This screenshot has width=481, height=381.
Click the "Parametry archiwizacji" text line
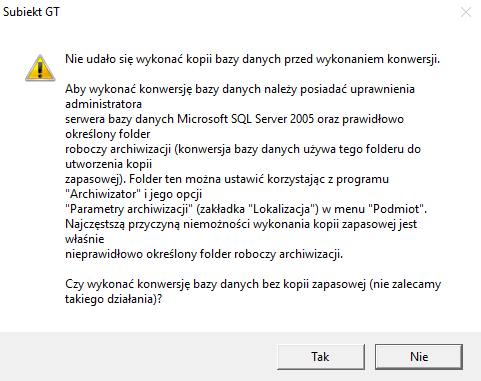(x=246, y=209)
